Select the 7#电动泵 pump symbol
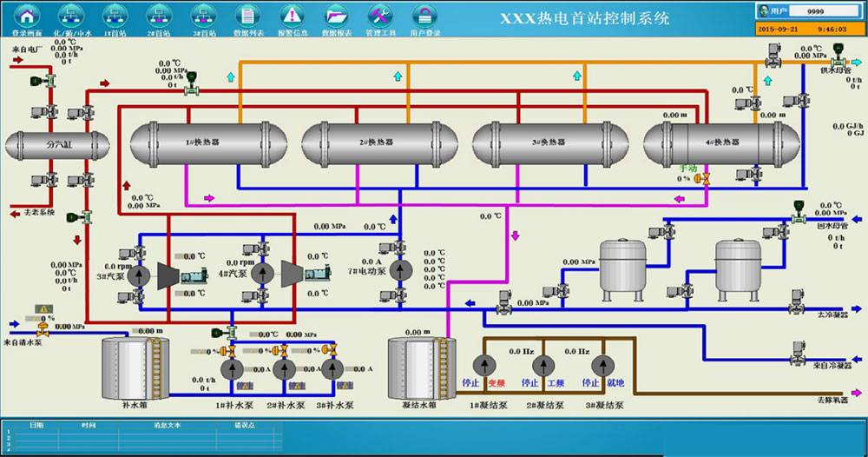This screenshot has height=457, width=868. [401, 270]
